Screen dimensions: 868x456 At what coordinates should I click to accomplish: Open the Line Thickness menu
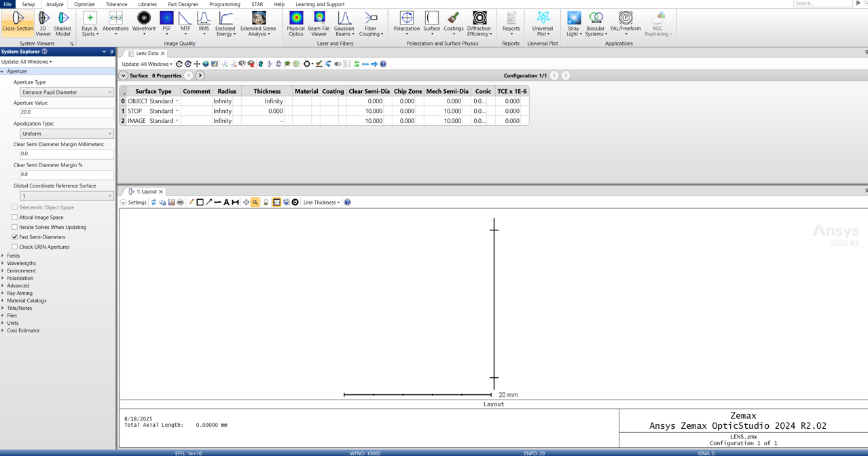[321, 203]
